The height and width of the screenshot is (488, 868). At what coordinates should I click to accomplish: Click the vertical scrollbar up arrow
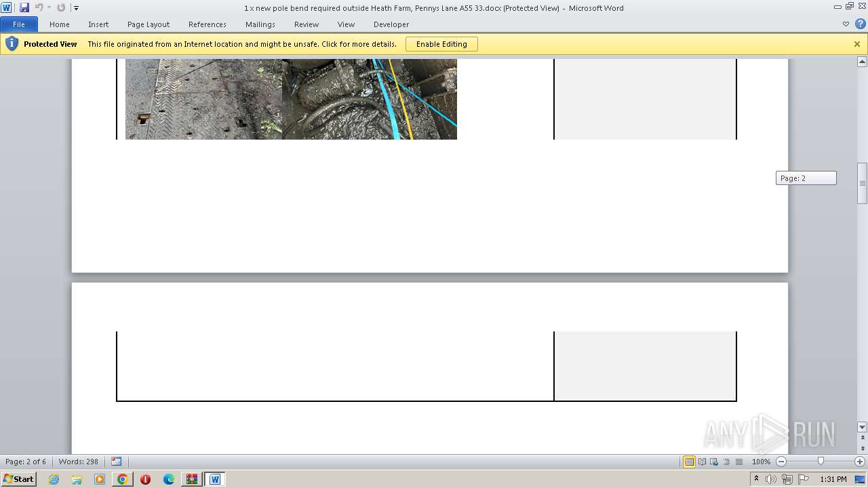pos(863,62)
